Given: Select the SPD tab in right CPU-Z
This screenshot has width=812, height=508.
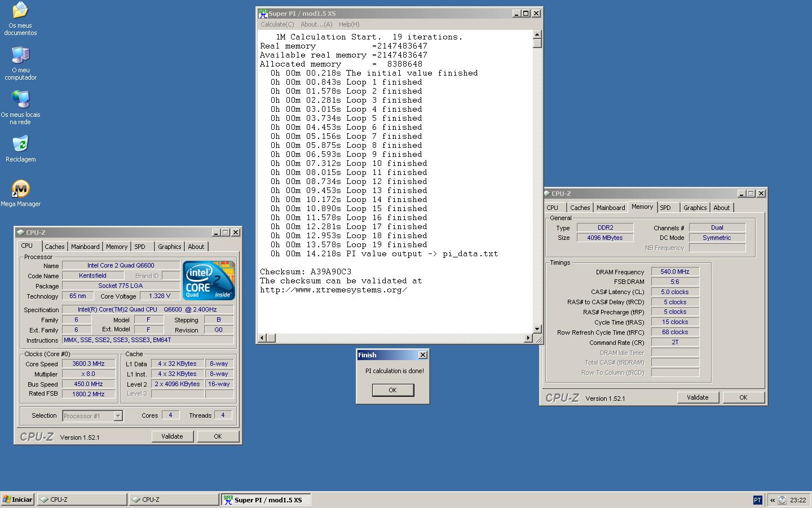Looking at the screenshot, I should point(665,208).
